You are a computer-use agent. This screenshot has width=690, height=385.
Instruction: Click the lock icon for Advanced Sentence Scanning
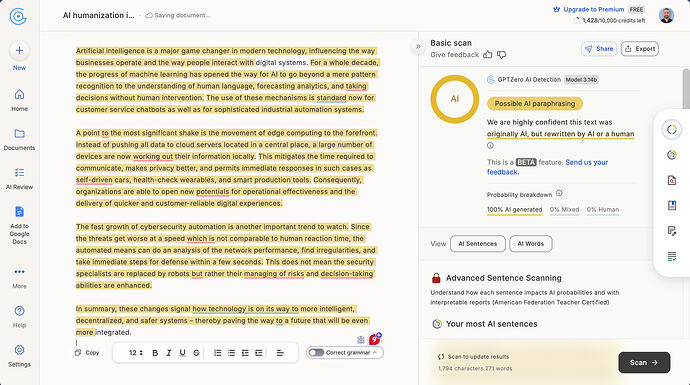(x=436, y=278)
